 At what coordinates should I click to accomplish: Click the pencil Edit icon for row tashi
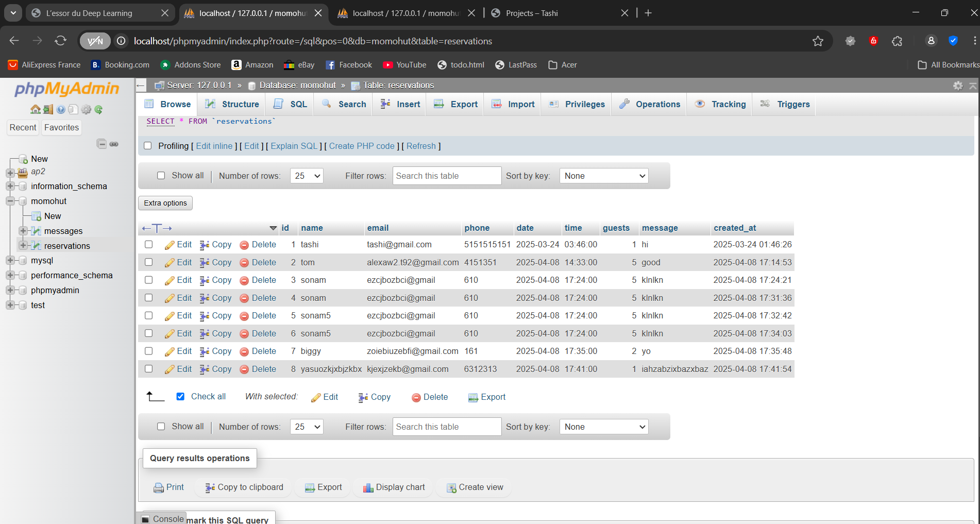pyautogui.click(x=170, y=245)
